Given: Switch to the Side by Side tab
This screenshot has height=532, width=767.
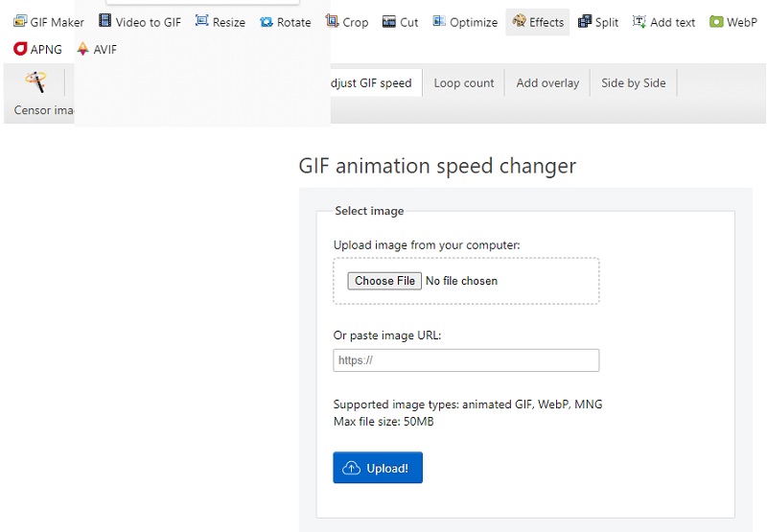Looking at the screenshot, I should [634, 83].
